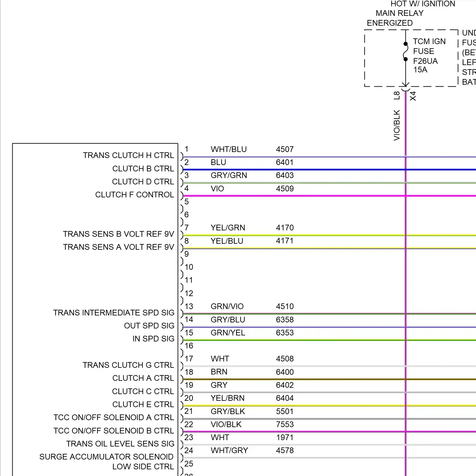
Task: Select circuit number 6403
Action: coord(285,175)
